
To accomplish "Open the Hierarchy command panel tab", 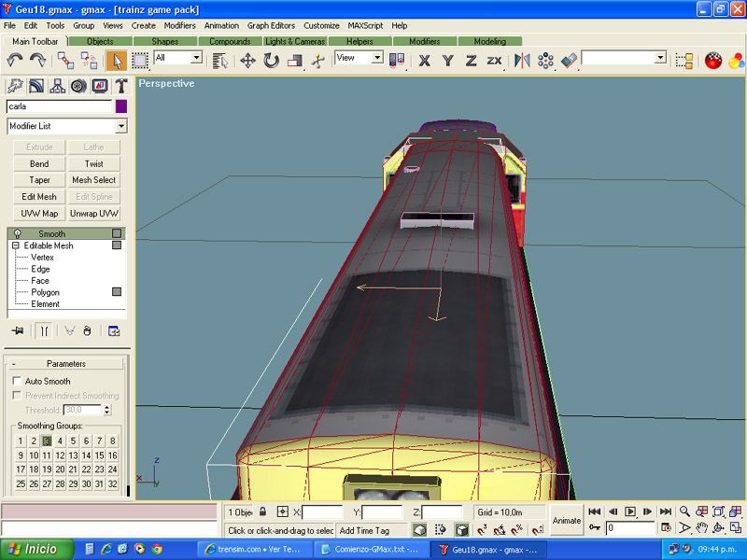I will [x=57, y=86].
